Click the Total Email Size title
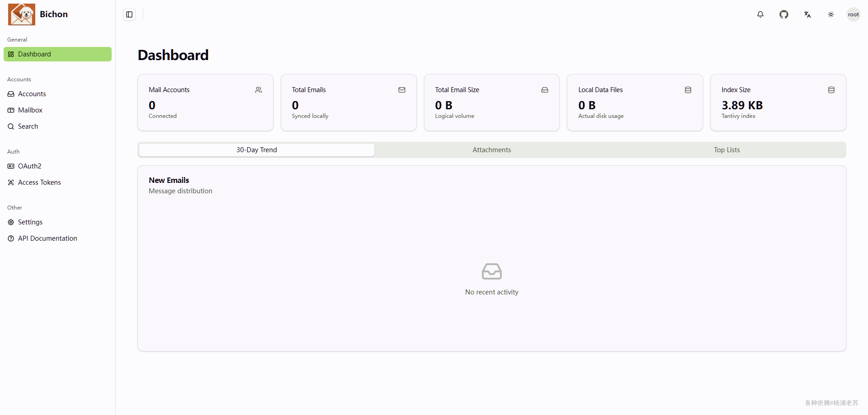This screenshot has width=868, height=415. click(x=457, y=90)
